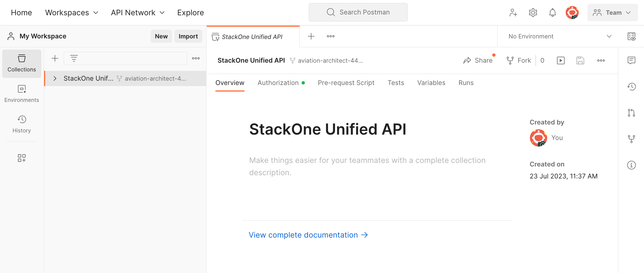
Task: Open collection info icon
Action: (631, 165)
